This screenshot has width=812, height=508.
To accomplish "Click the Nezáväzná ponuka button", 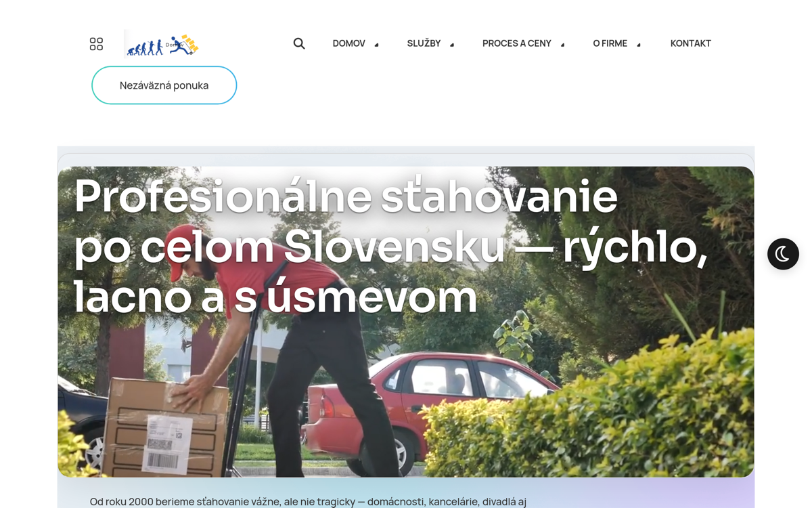I will click(164, 85).
